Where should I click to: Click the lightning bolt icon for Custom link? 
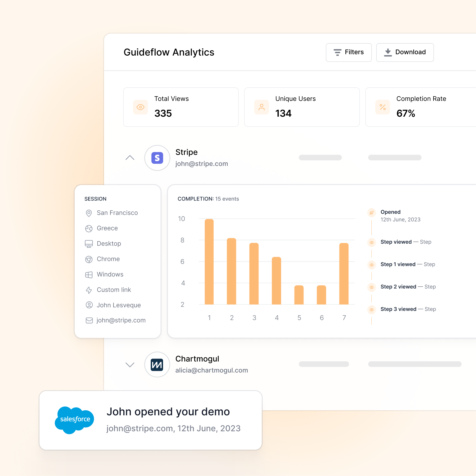pos(89,290)
